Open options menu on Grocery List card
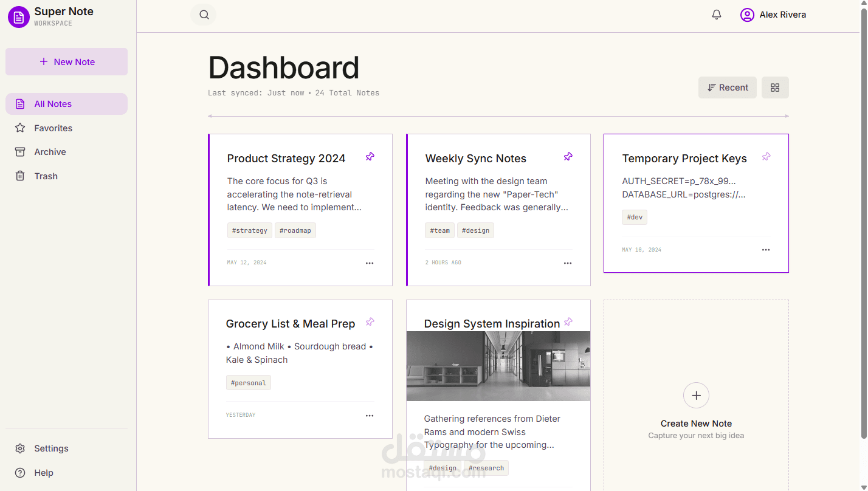The width and height of the screenshot is (868, 491). point(370,416)
